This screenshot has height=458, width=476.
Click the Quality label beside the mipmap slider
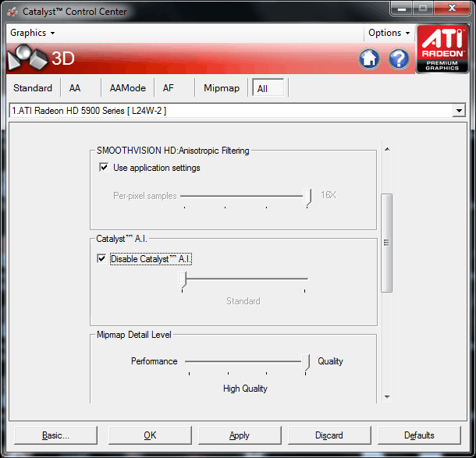click(x=330, y=361)
